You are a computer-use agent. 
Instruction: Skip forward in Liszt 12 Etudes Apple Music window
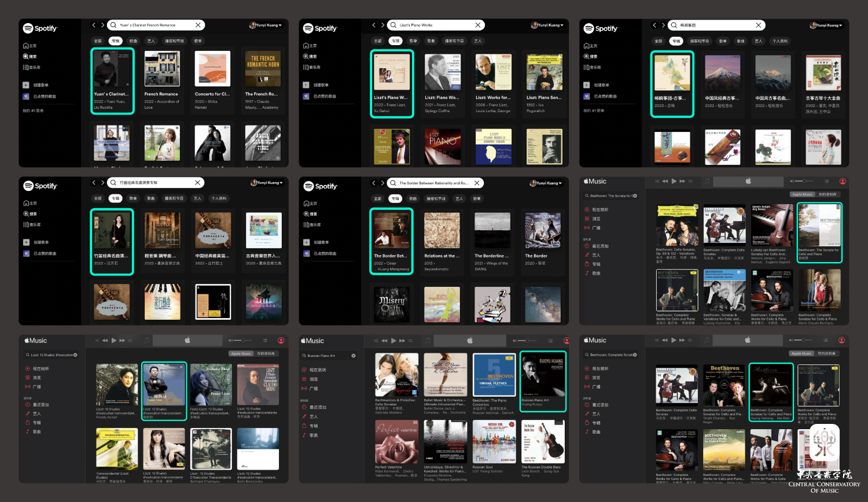coord(122,341)
